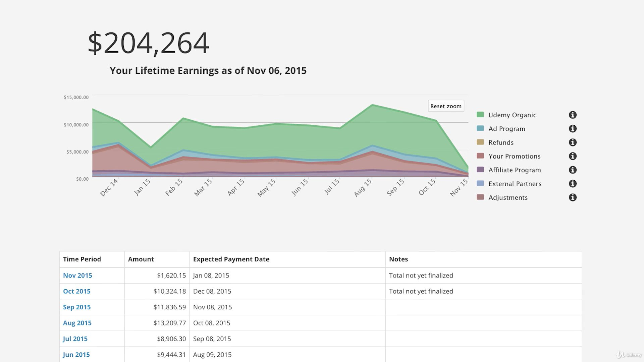
Task: Click the Amount column header
Action: point(141,259)
